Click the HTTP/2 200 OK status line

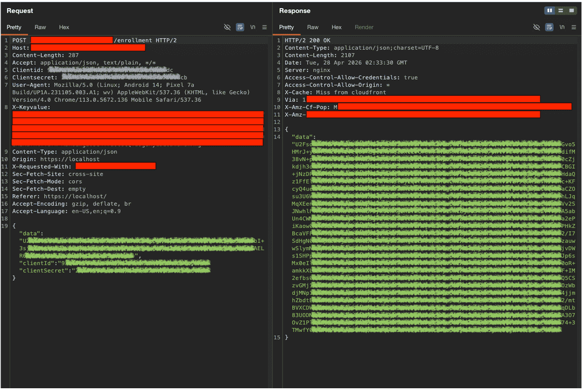coord(307,40)
